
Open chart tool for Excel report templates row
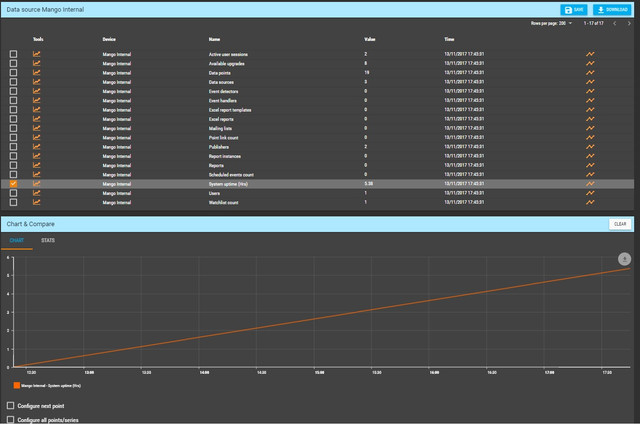click(36, 109)
